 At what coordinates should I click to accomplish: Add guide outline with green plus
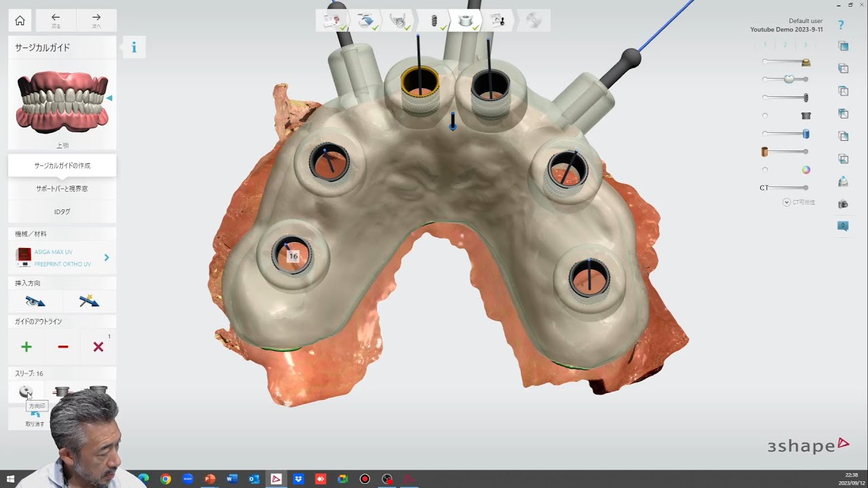pos(26,347)
